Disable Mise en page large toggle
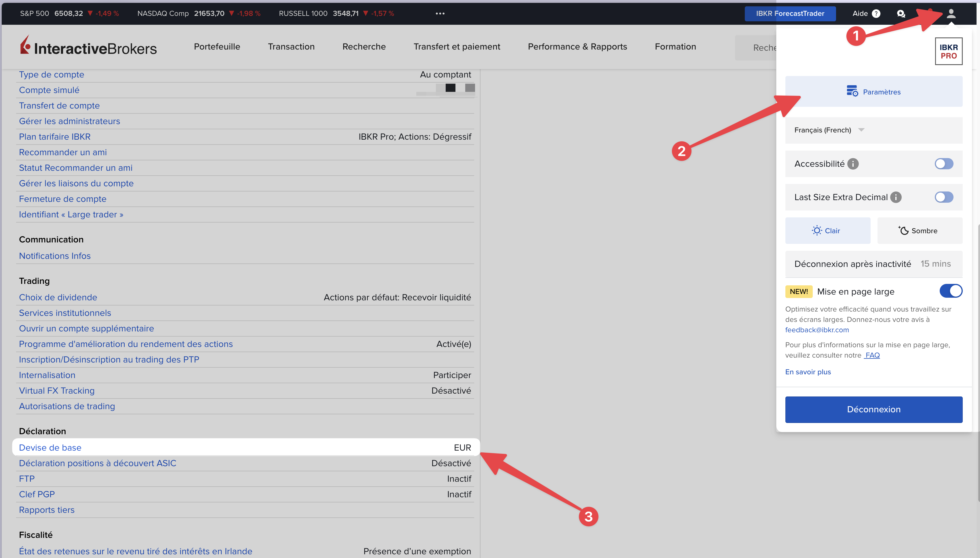This screenshot has width=980, height=558. 951,291
